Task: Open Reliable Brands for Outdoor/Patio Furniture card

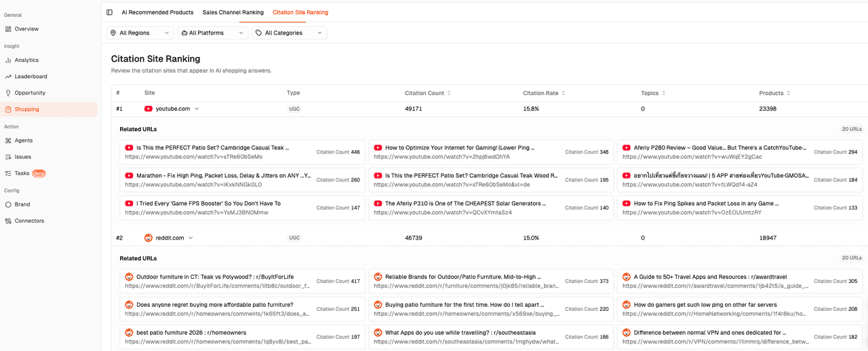Action: tap(491, 281)
